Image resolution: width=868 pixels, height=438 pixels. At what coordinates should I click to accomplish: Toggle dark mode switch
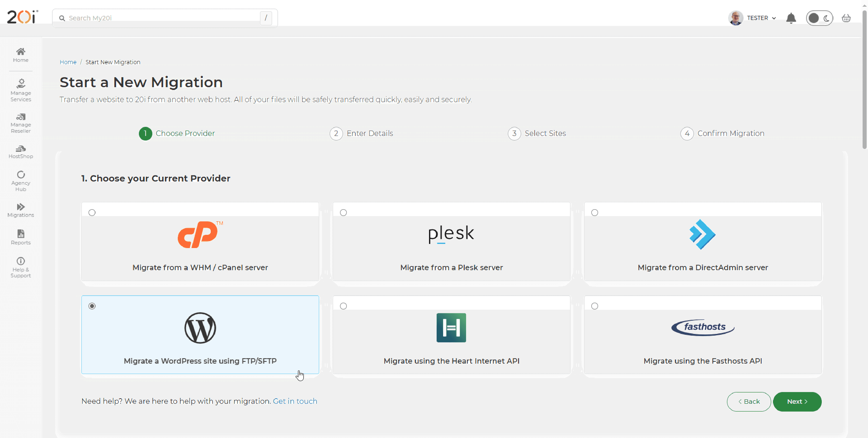819,18
